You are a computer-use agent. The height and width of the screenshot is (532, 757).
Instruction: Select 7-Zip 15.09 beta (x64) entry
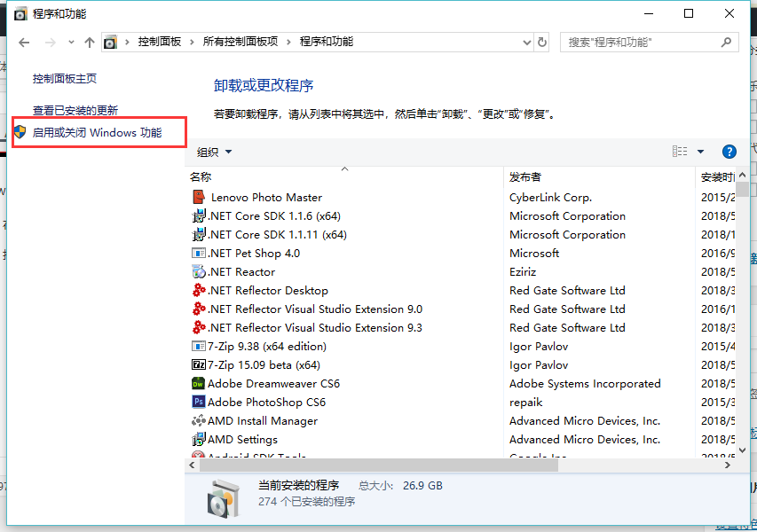point(264,365)
